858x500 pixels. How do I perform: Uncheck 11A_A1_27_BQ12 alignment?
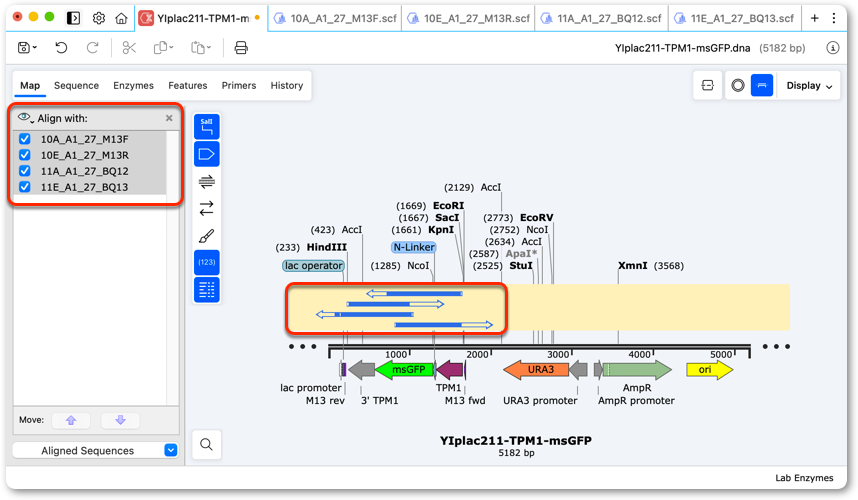tap(25, 171)
